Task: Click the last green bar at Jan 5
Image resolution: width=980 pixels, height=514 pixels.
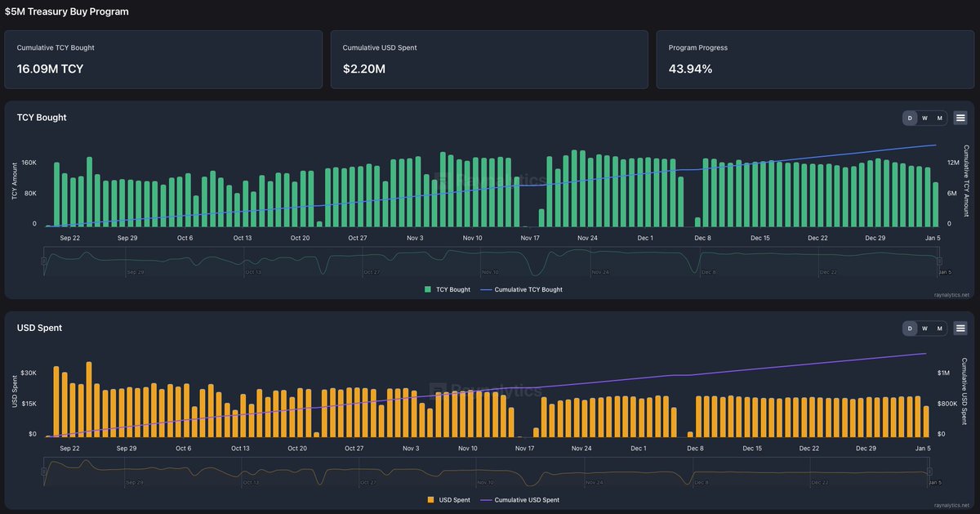Action: tap(936, 204)
